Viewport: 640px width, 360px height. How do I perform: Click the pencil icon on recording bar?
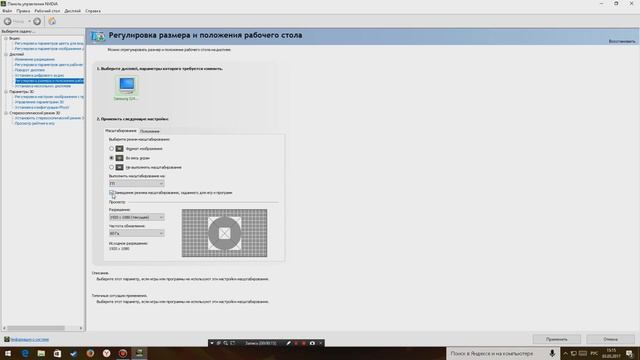[x=289, y=343]
